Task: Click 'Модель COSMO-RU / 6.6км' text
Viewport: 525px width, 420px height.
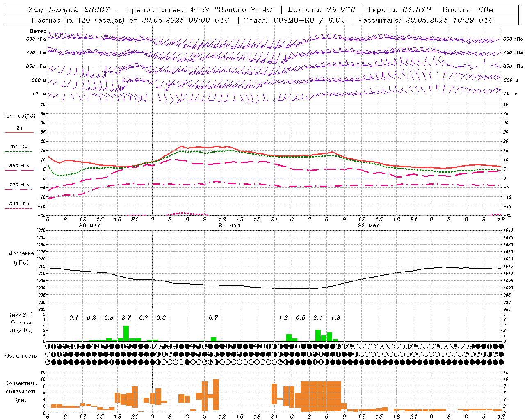Action: point(295,20)
